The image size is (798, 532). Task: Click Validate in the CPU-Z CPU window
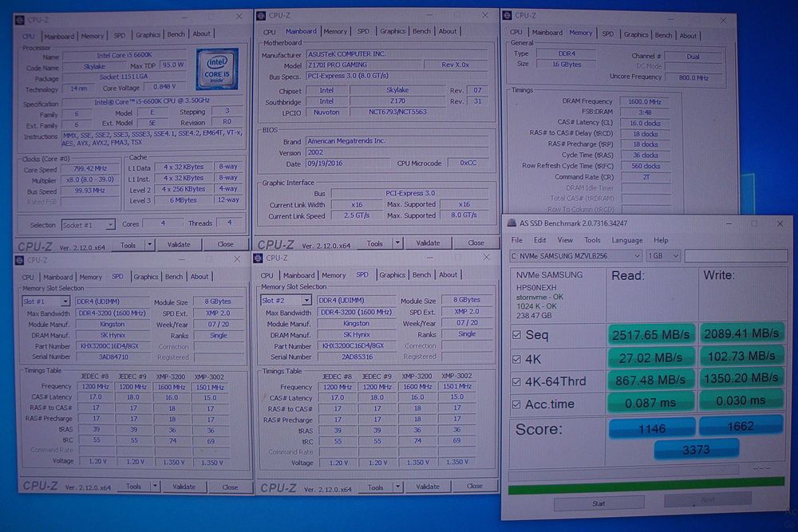tap(179, 245)
